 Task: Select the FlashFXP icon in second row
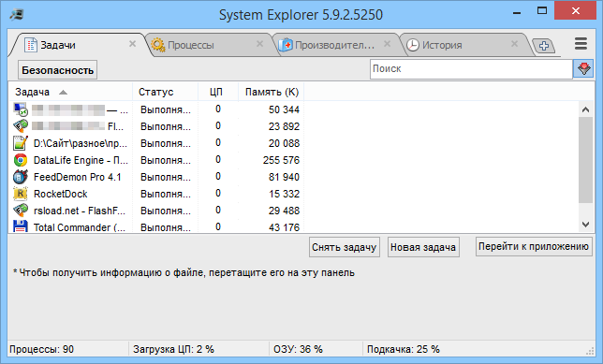click(x=21, y=126)
